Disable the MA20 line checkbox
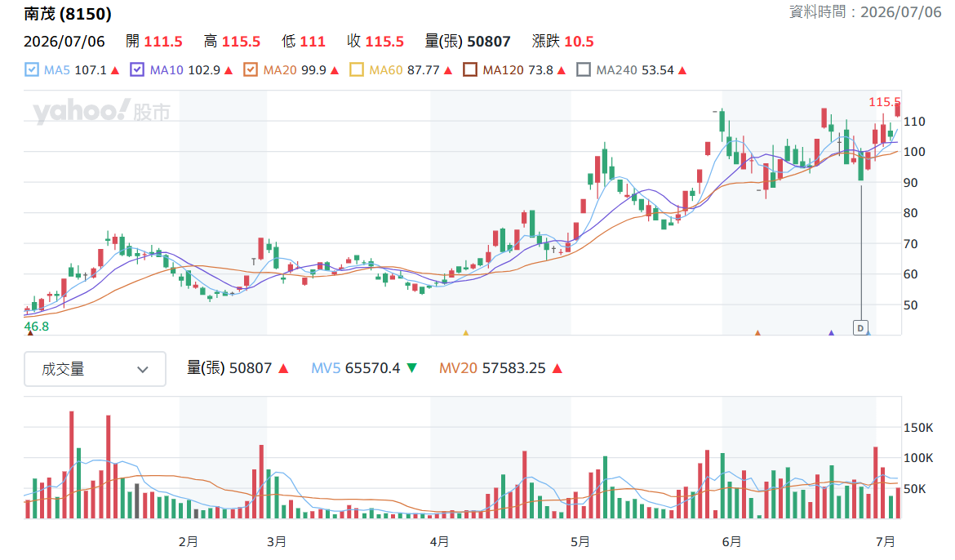The width and height of the screenshot is (955, 560). [251, 69]
